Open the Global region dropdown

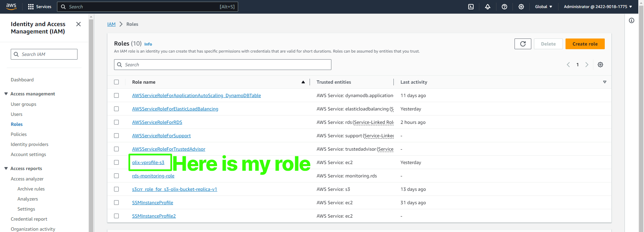click(543, 7)
